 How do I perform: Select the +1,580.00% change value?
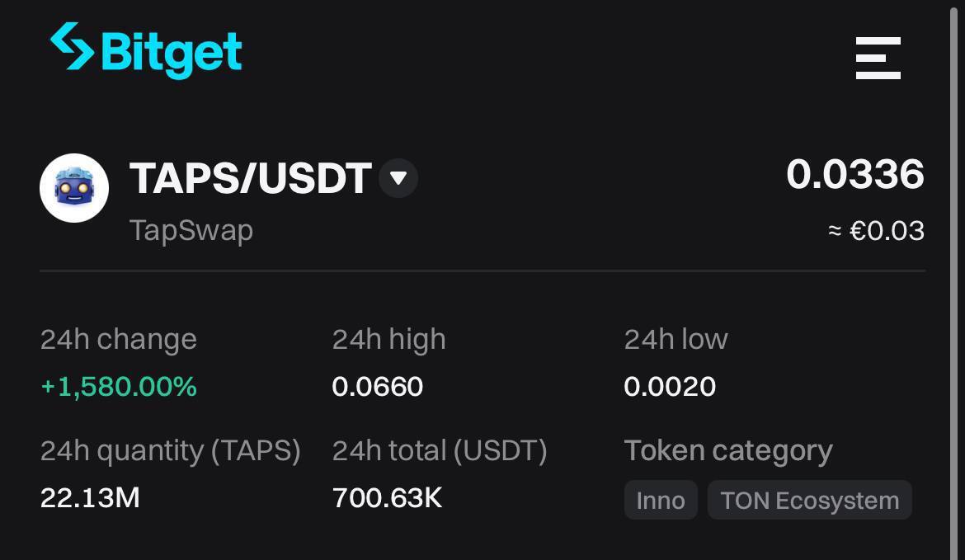click(118, 386)
